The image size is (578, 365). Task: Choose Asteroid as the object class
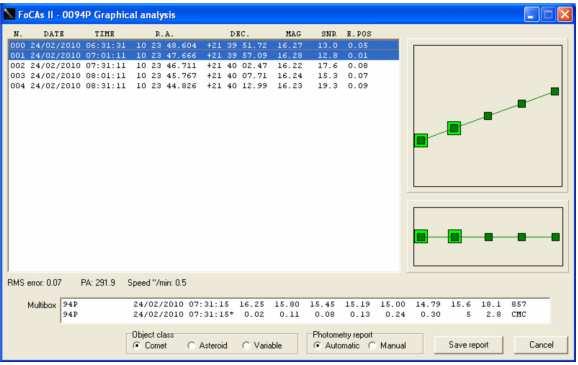pos(207,346)
